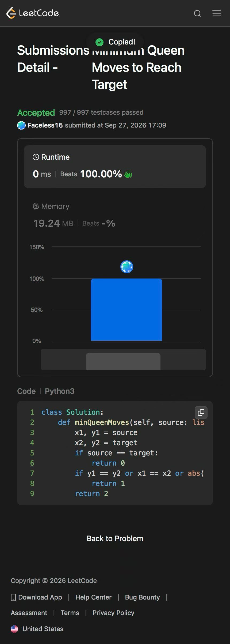This screenshot has height=644, width=230.
Task: Click the 'if source == target:' code line
Action: [117, 453]
